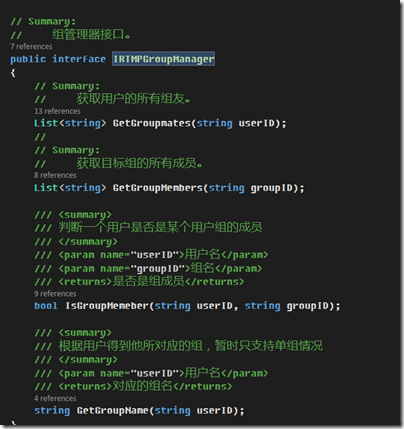Click the param name="groupID" doc comment line
The width and height of the screenshot is (404, 429).
point(148,268)
